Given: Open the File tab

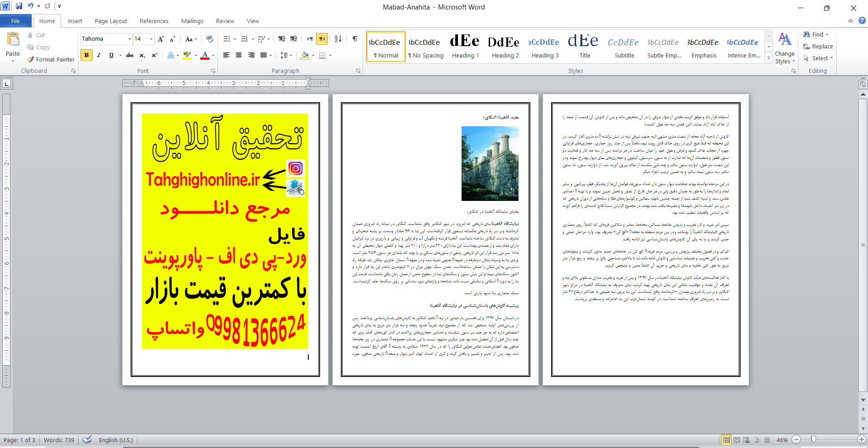Looking at the screenshot, I should (16, 21).
